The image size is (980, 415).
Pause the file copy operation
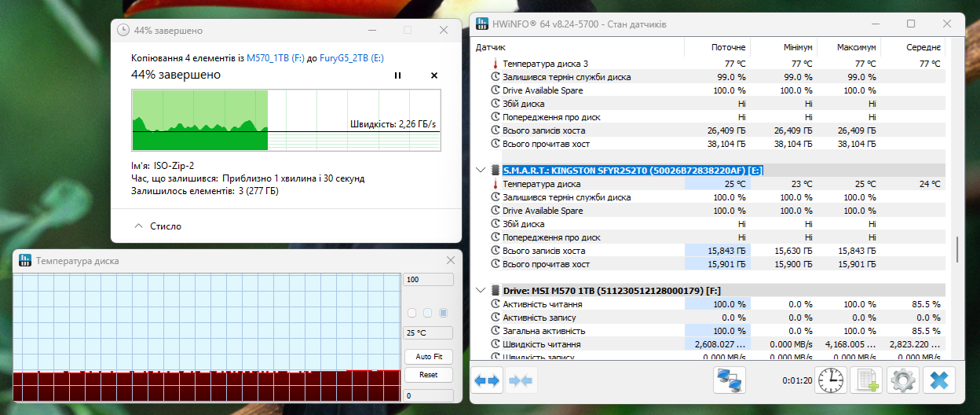(x=397, y=75)
